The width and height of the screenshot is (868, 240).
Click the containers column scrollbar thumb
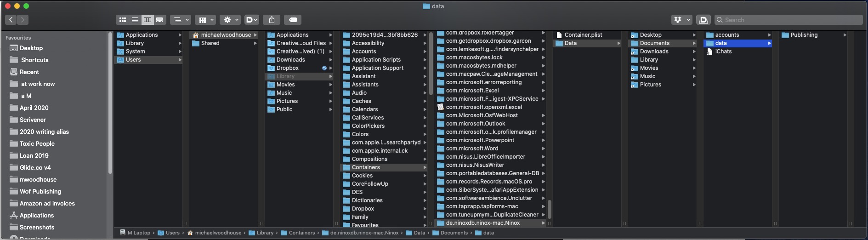click(550, 209)
